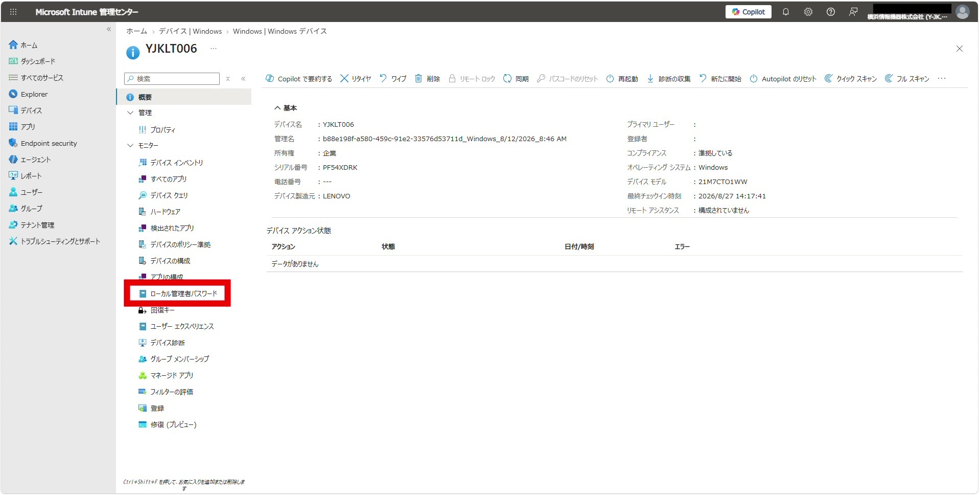This screenshot has width=980, height=495.
Task: Open the account avatar menu
Action: [963, 12]
